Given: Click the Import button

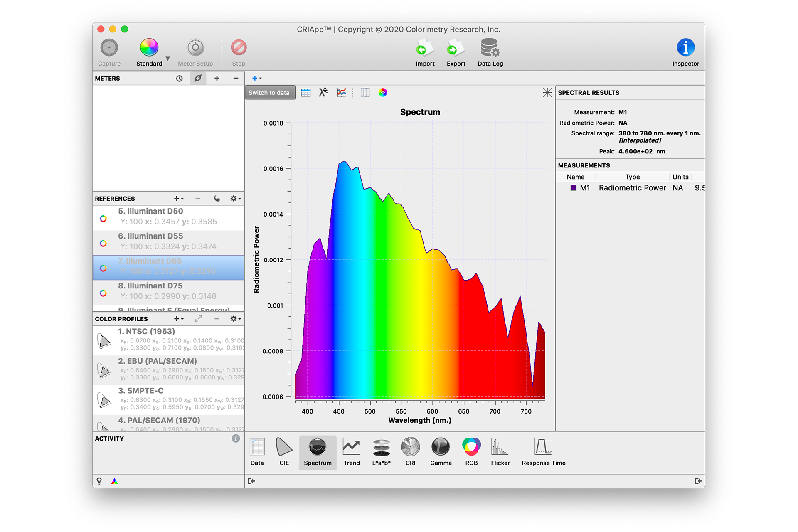Looking at the screenshot, I should tap(425, 48).
